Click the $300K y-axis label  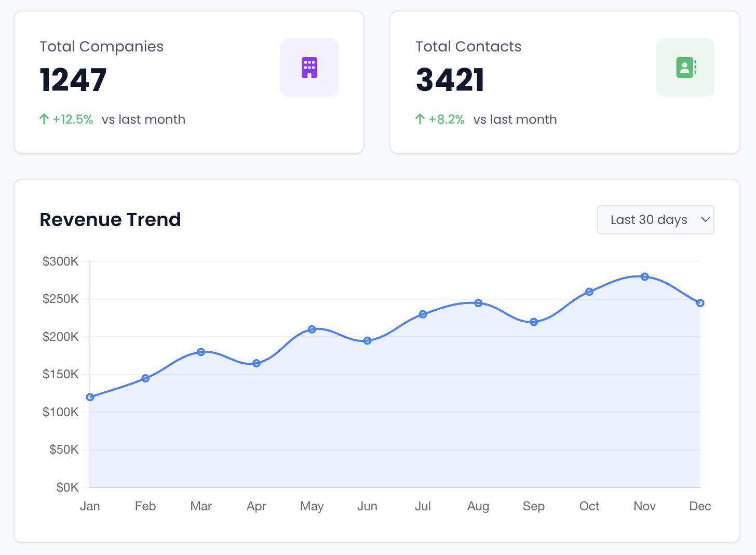pyautogui.click(x=61, y=261)
